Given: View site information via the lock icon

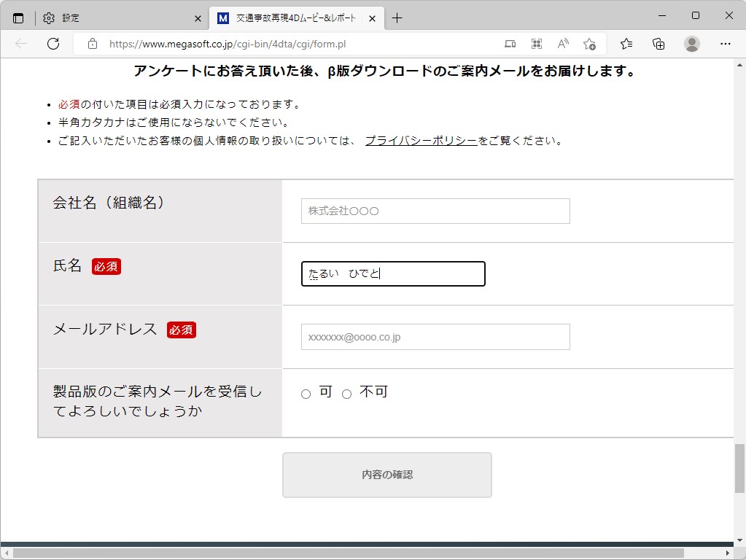Looking at the screenshot, I should [91, 43].
